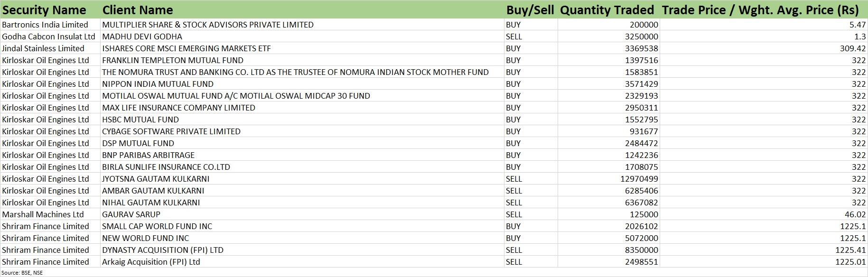Screen dimensions: 868x277
Task: Select the Marshall Machines Ltd cell
Action: (43, 214)
